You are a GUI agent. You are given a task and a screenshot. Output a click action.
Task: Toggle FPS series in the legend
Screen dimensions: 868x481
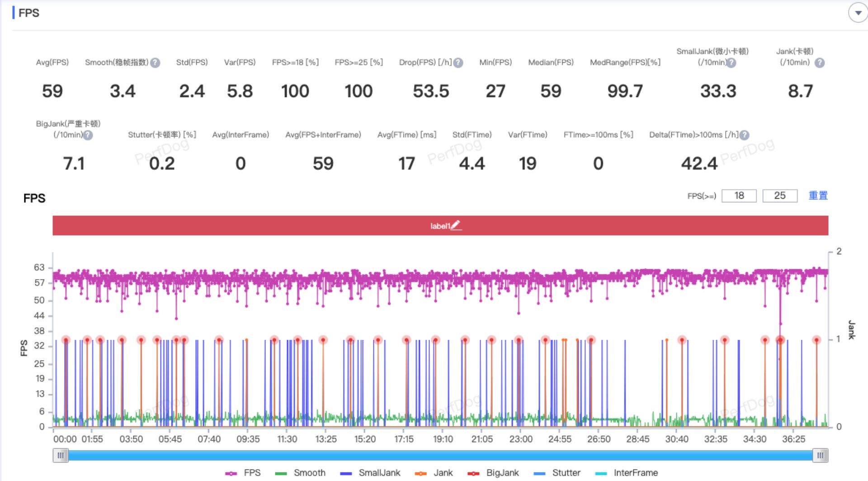coord(243,473)
